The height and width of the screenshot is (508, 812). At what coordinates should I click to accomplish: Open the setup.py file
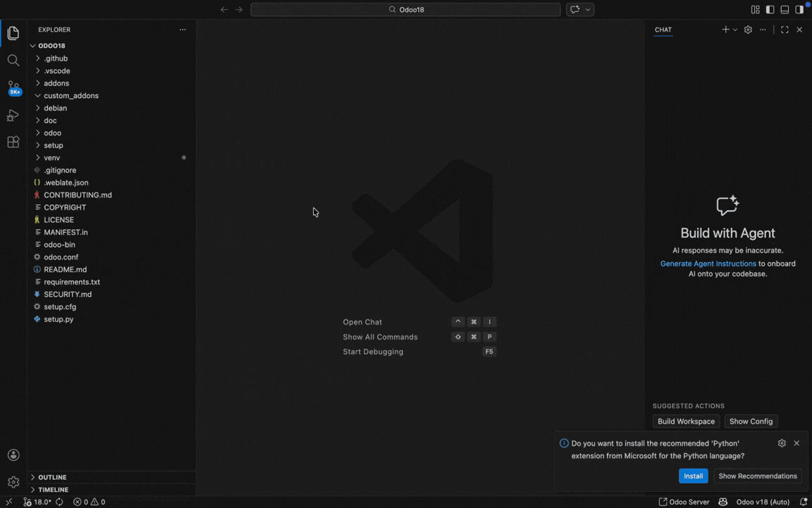pyautogui.click(x=111, y=320)
